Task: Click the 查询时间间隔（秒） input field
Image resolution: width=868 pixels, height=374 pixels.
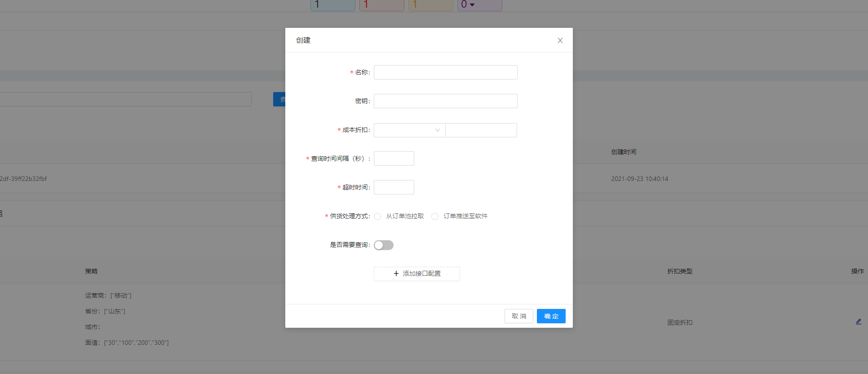Action: 394,158
